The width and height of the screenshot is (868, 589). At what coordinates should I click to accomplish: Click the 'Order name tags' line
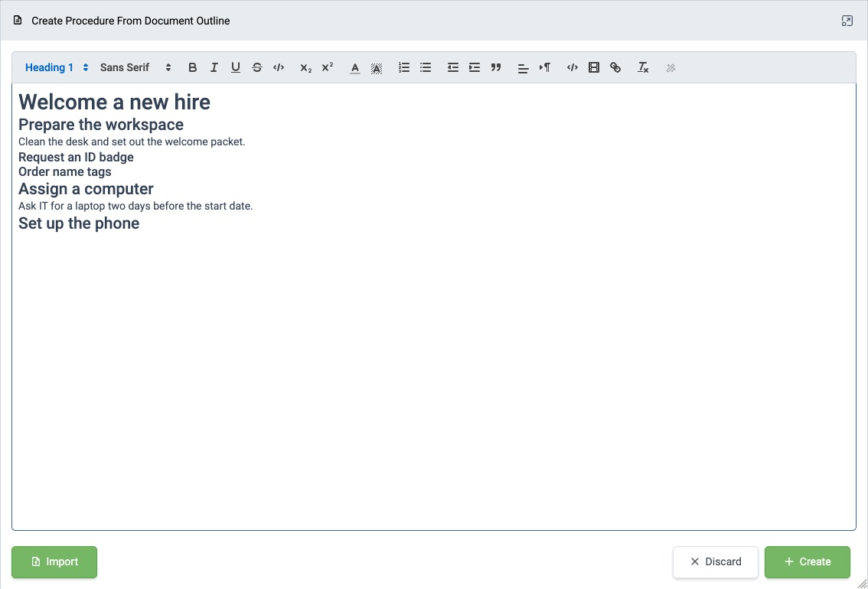(65, 171)
